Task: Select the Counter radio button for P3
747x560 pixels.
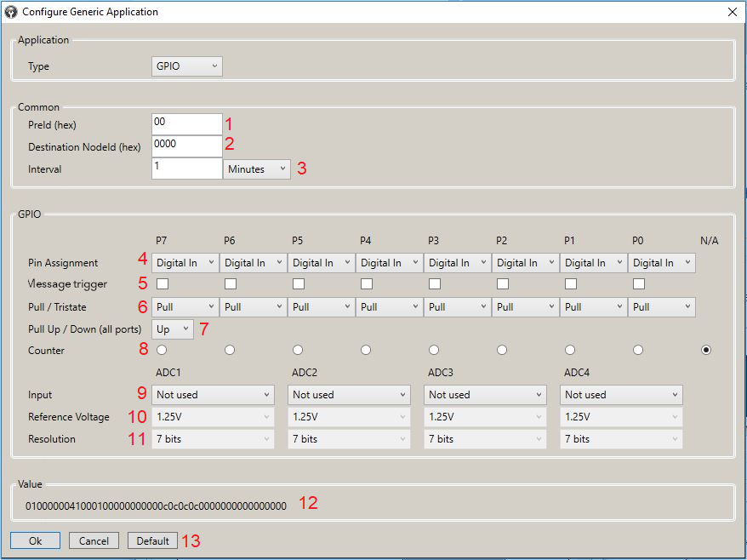Action: 434,351
